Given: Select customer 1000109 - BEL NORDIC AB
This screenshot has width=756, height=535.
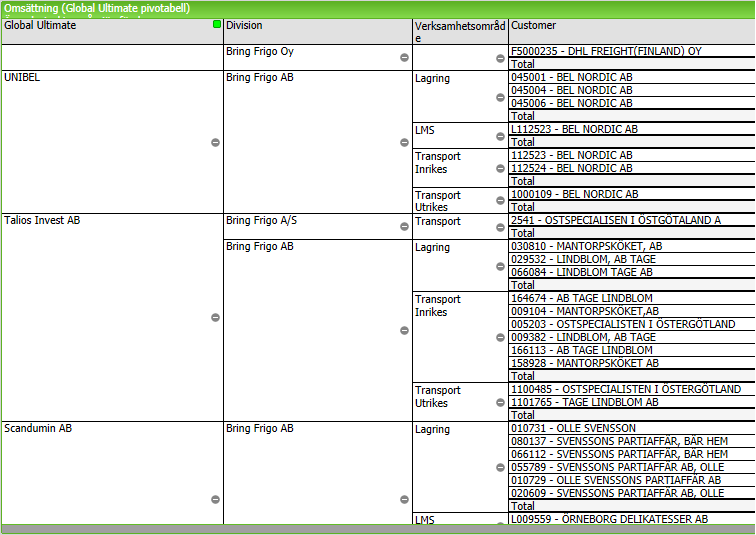Looking at the screenshot, I should [x=632, y=194].
